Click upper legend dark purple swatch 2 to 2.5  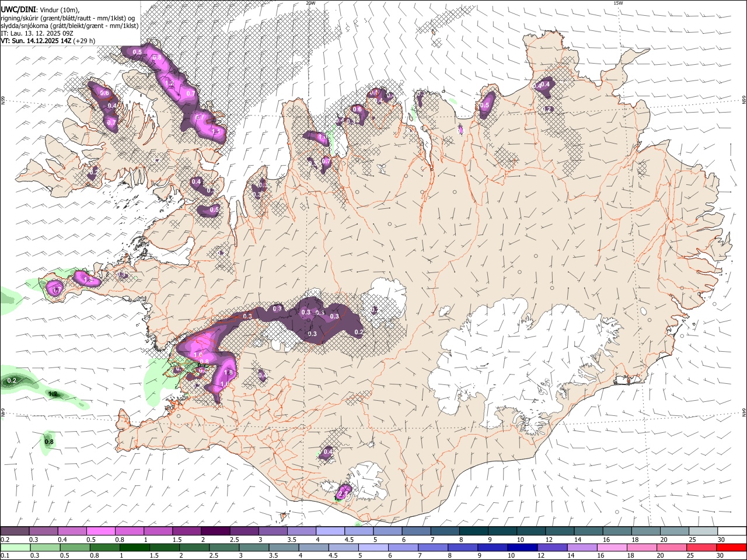pos(215,531)
